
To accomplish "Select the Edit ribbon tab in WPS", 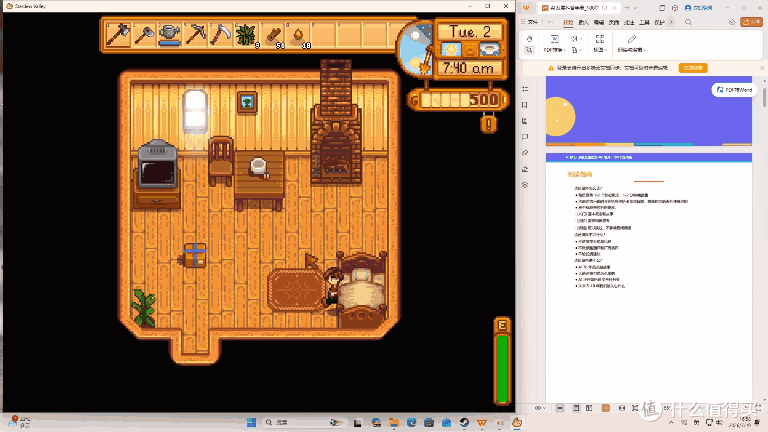I will [x=599, y=22].
